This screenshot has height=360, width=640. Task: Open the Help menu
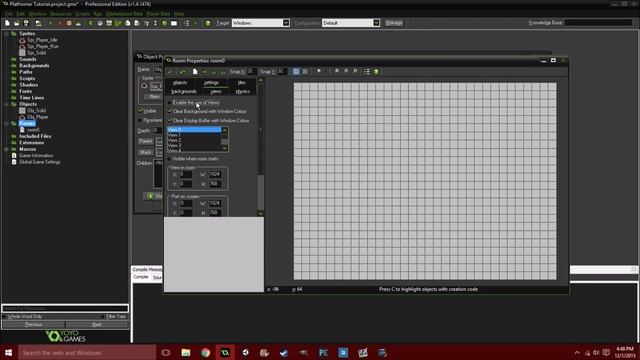(179, 13)
